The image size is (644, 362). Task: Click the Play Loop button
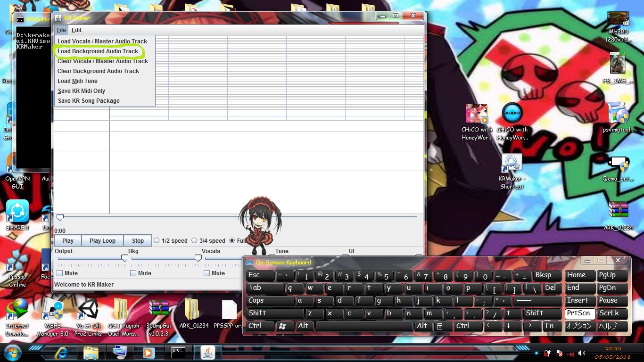tap(102, 240)
